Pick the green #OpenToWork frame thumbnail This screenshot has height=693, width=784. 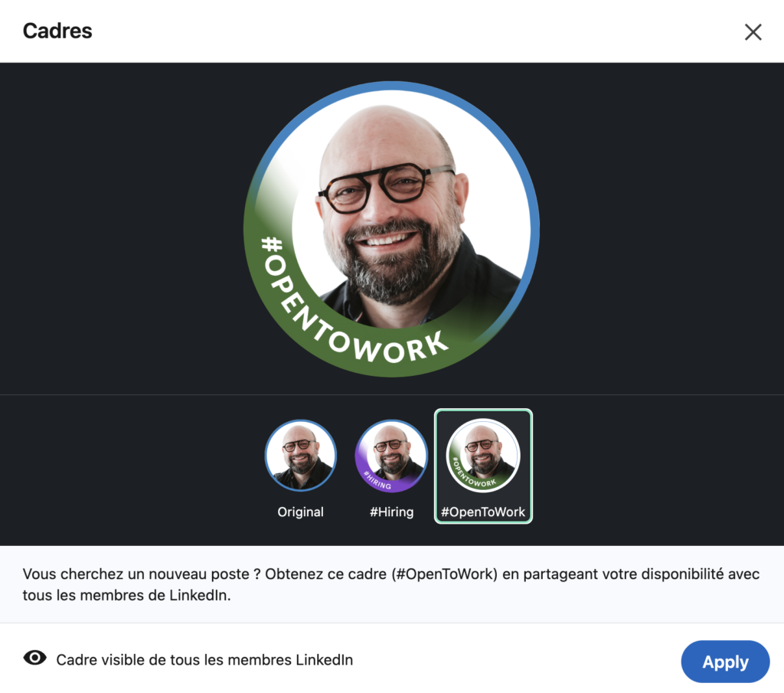[x=483, y=456]
